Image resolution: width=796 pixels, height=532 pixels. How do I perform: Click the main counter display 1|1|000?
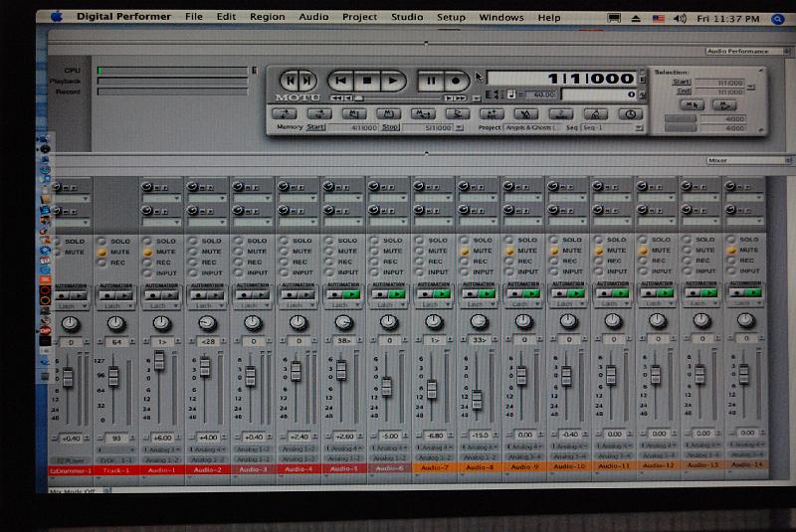click(561, 79)
